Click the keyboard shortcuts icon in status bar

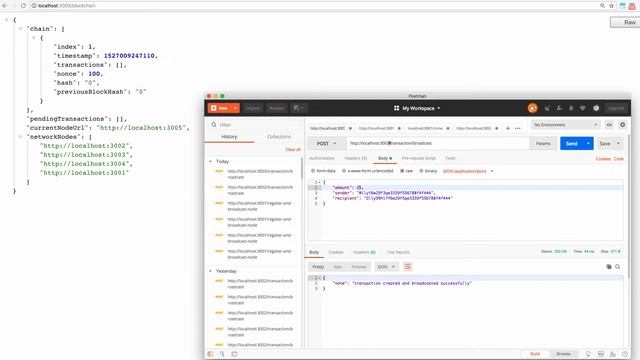tap(613, 354)
